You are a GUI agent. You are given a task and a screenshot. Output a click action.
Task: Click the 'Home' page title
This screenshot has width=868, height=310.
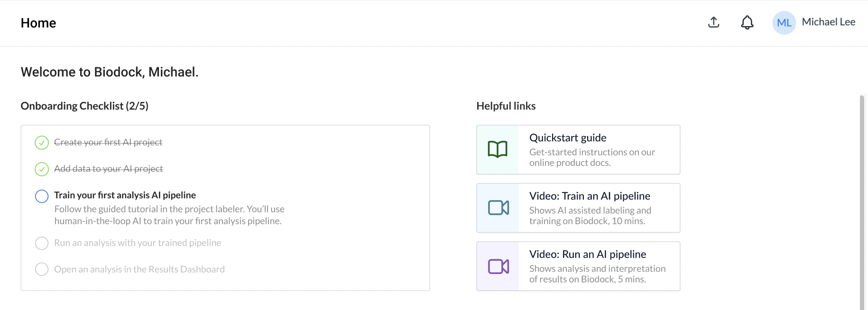38,23
